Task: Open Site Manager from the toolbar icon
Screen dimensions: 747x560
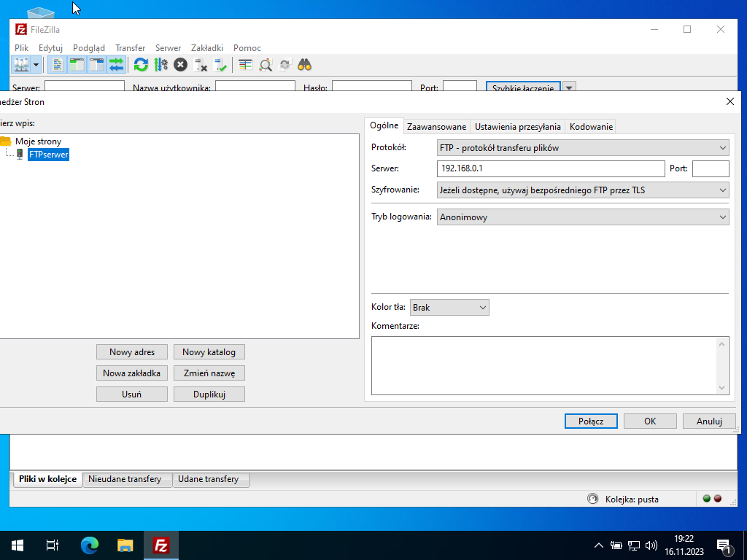Action: click(21, 65)
